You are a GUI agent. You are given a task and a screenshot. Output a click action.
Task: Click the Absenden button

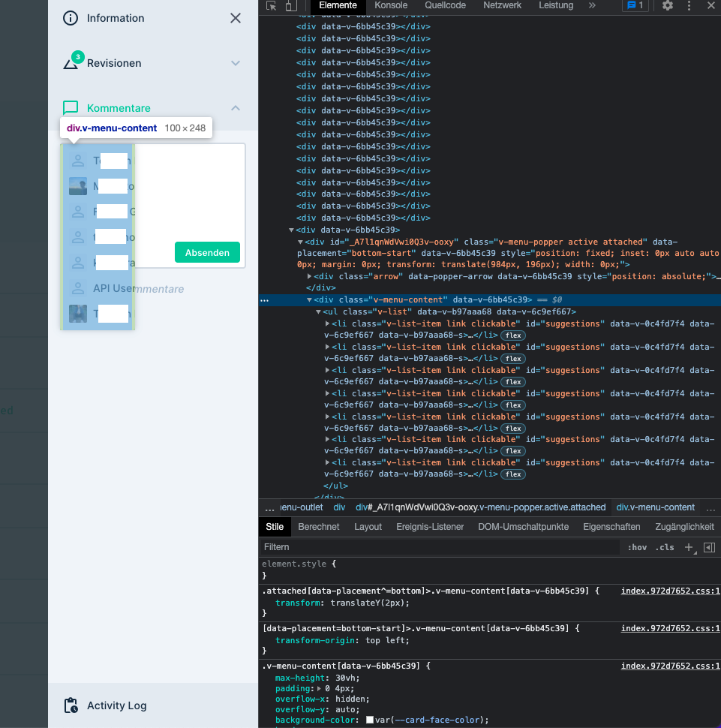[207, 252]
